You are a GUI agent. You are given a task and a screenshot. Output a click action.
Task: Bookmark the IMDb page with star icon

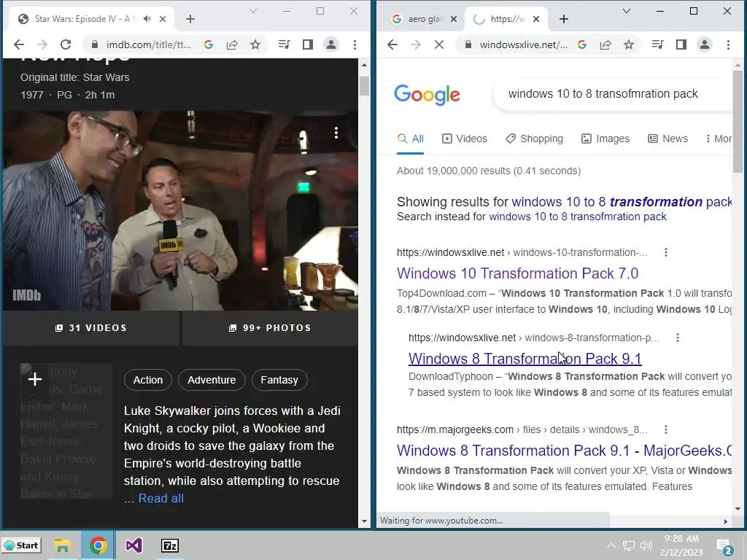(x=255, y=44)
